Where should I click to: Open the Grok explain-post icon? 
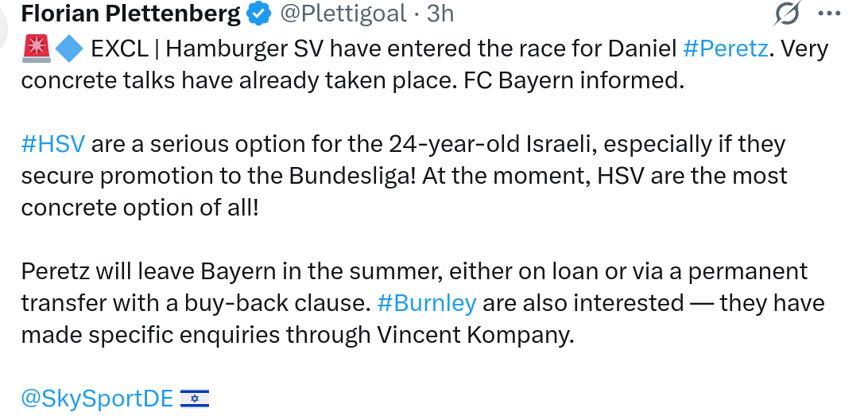click(787, 14)
